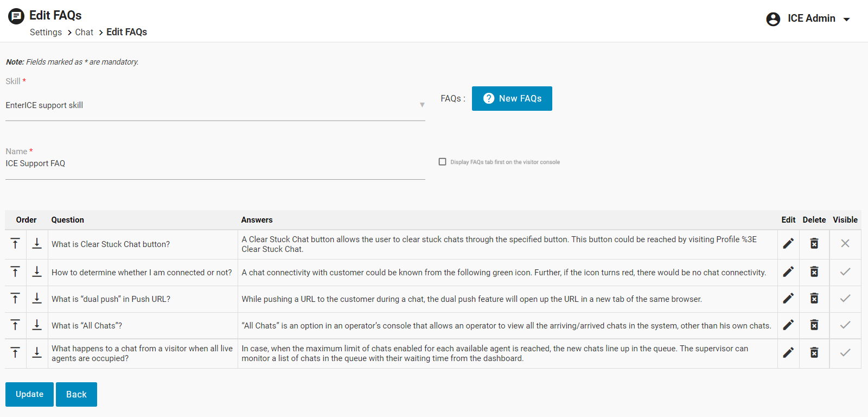Navigate to Chat breadcrumb link
The height and width of the screenshot is (417, 868).
(84, 33)
